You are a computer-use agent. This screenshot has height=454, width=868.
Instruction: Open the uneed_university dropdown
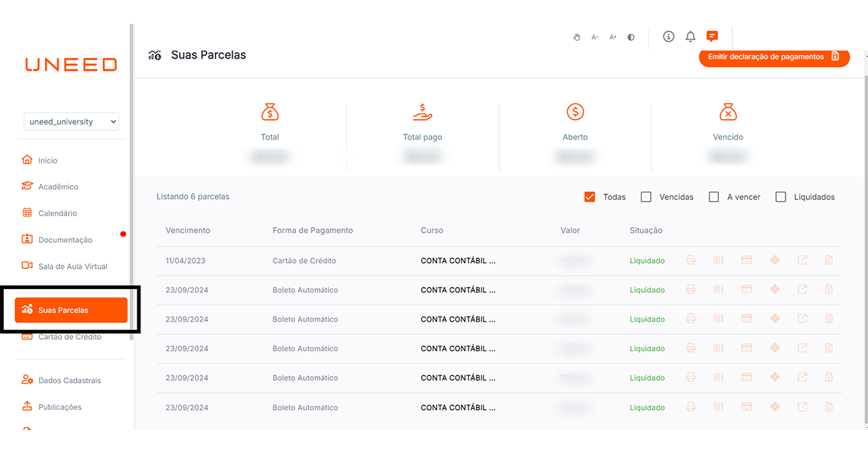coord(71,121)
